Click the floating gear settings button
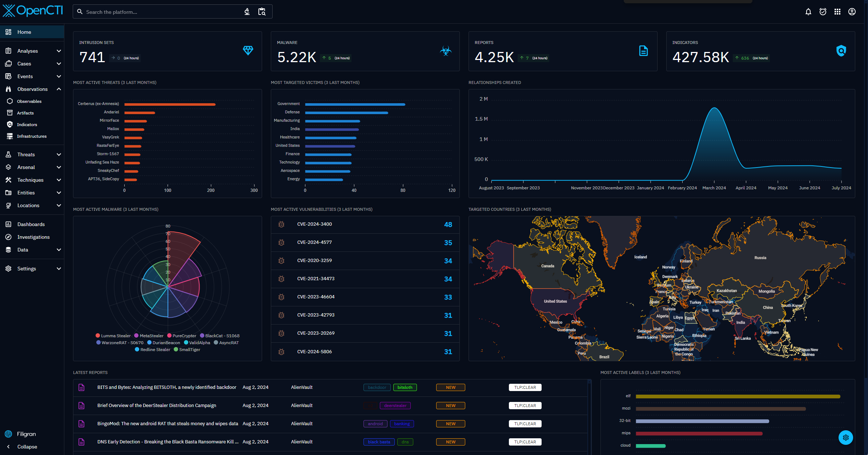Screen dimensions: 868x455 [845, 438]
